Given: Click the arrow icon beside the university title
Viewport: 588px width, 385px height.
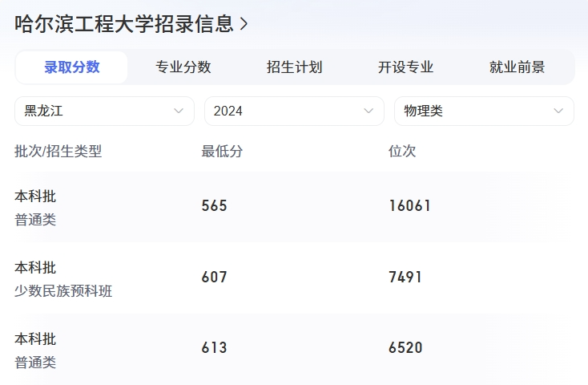Looking at the screenshot, I should coord(244,24).
